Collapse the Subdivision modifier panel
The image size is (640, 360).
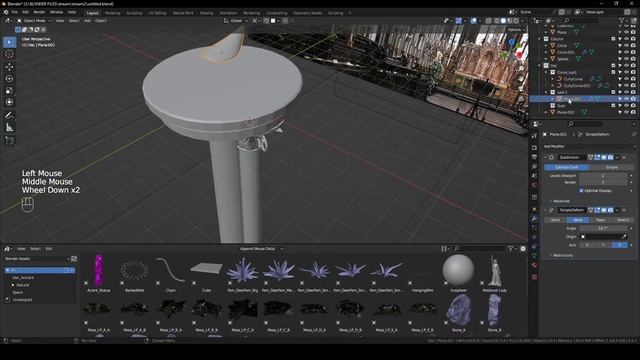546,158
